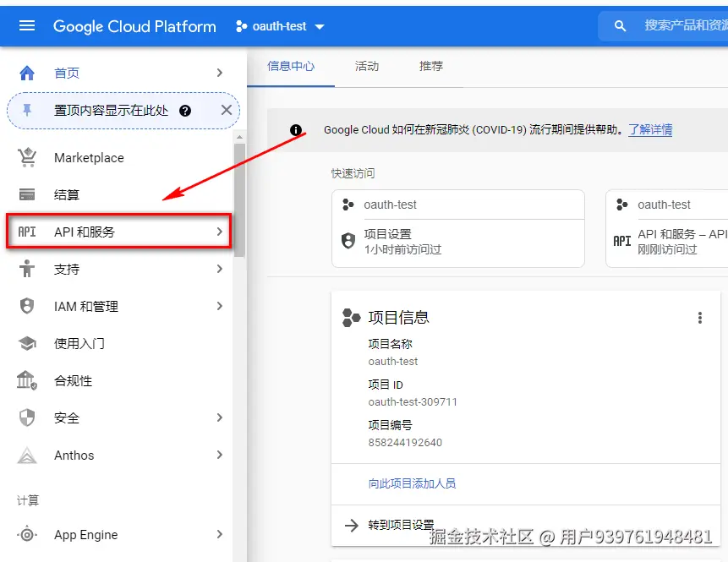
Task: Expand the Anthos submenu chevron
Action: coord(220,455)
